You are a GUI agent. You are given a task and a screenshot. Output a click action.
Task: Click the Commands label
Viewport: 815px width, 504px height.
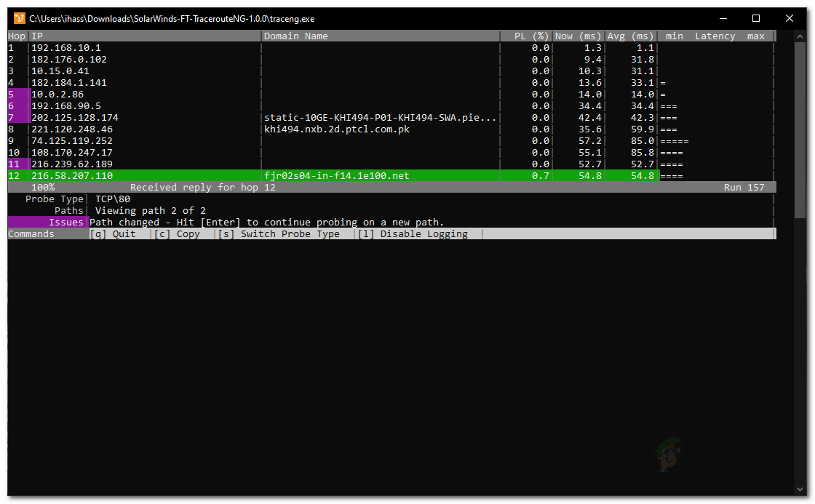pos(31,233)
